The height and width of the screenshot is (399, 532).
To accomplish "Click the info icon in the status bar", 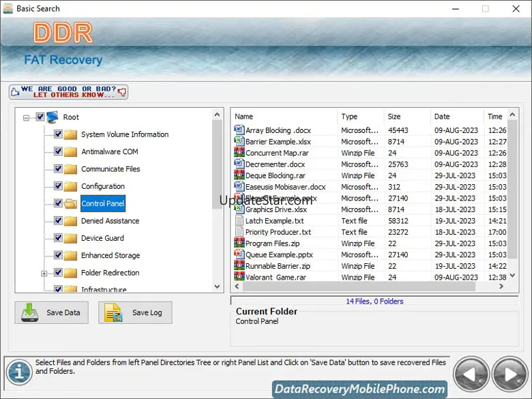I will (x=19, y=372).
